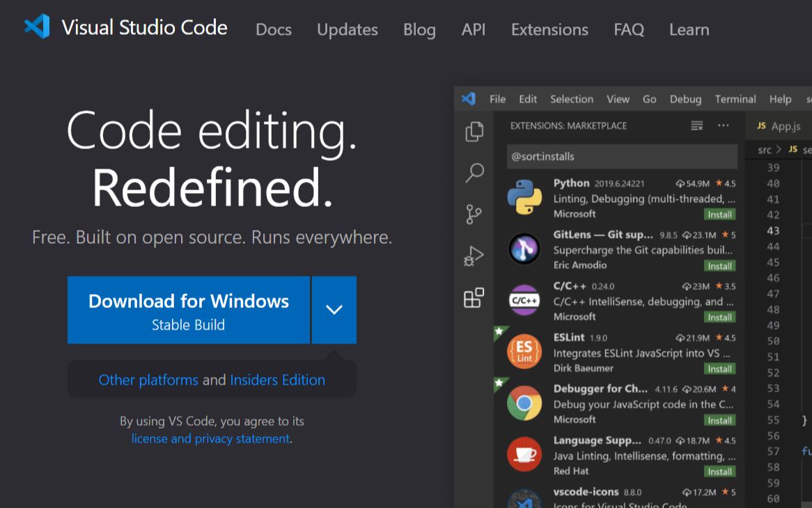This screenshot has height=508, width=812.
Task: Expand the src breadcrumb chevron
Action: 779,149
